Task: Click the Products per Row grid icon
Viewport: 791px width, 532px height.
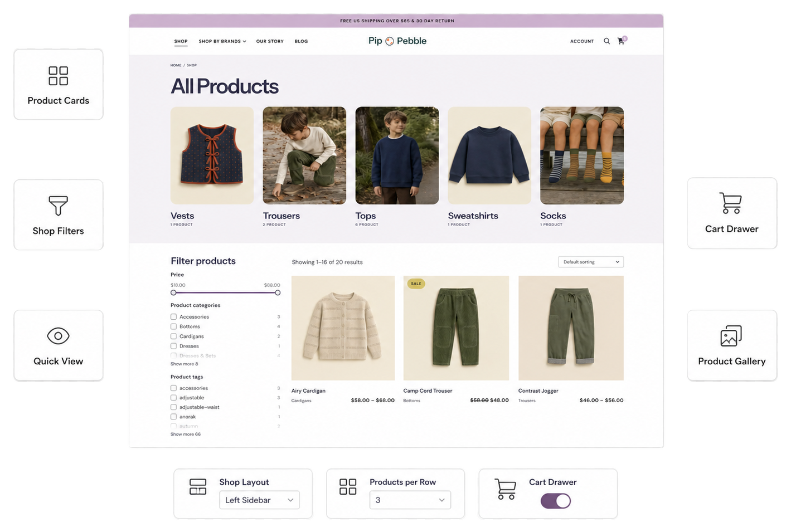Action: click(x=348, y=487)
